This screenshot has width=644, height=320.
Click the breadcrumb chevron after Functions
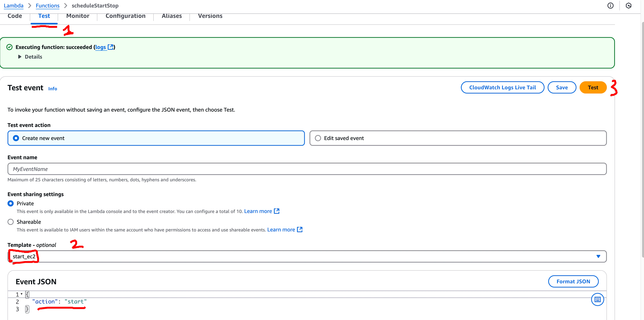66,6
